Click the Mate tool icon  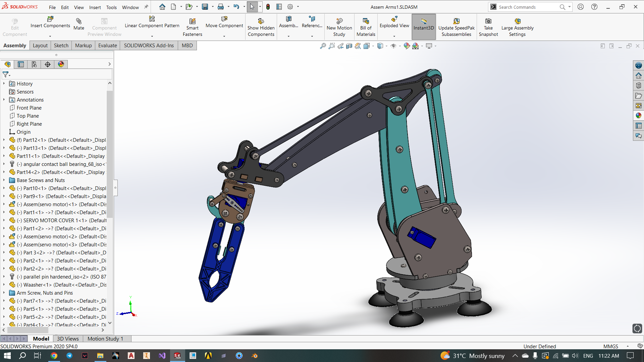(x=78, y=21)
